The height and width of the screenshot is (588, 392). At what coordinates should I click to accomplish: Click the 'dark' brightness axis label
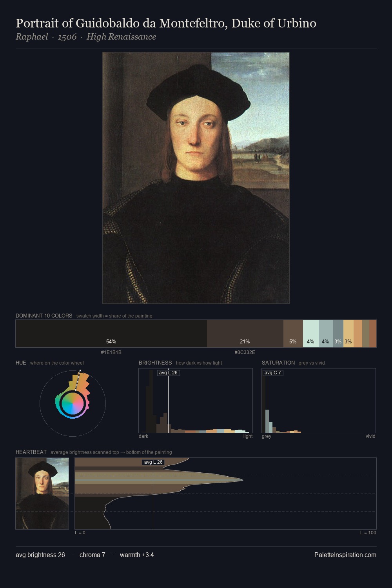click(143, 436)
